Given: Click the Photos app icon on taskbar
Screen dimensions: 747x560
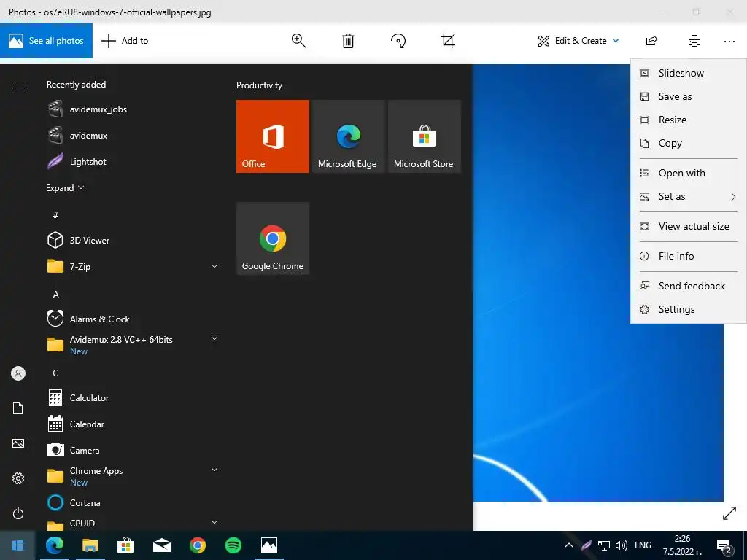Looking at the screenshot, I should (x=269, y=545).
